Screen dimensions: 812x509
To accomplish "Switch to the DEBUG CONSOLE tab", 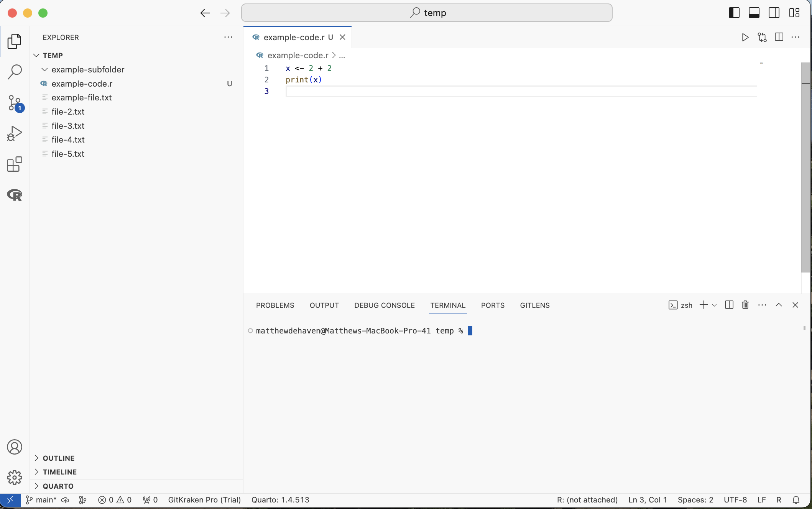I will click(x=384, y=305).
